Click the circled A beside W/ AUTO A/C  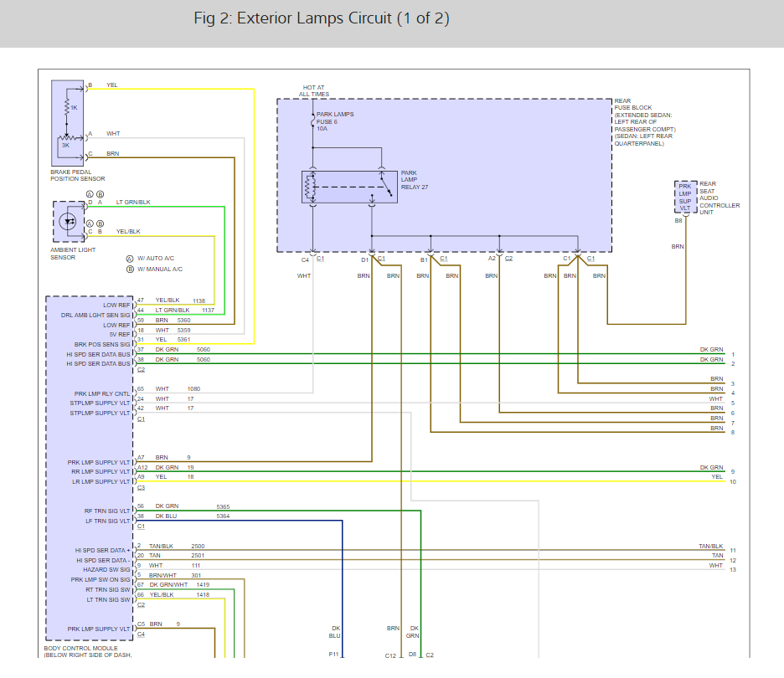click(x=130, y=259)
